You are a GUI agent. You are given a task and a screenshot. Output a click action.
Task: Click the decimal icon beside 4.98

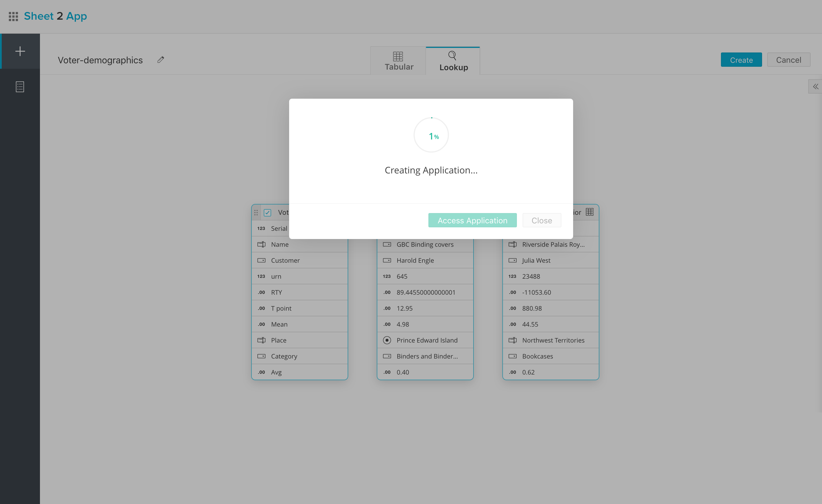(387, 324)
